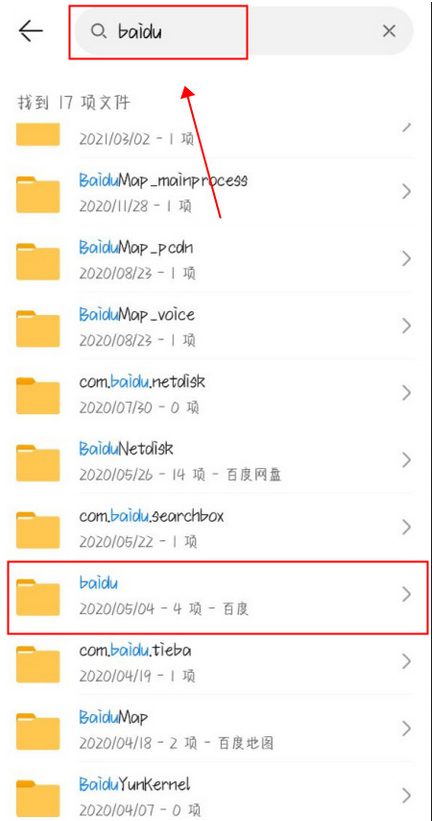This screenshot has height=821, width=436.
Task: Open the BaiduMap_mainprocess folder icon
Action: (x=38, y=194)
